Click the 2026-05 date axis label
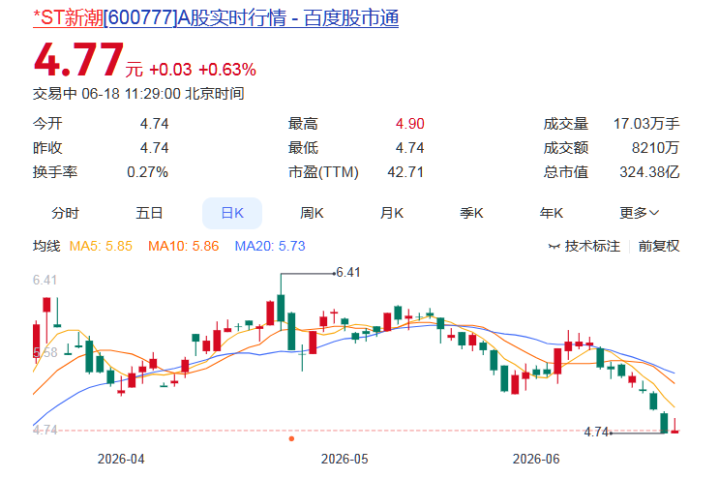Screen dimensions: 719x478 (x=344, y=459)
